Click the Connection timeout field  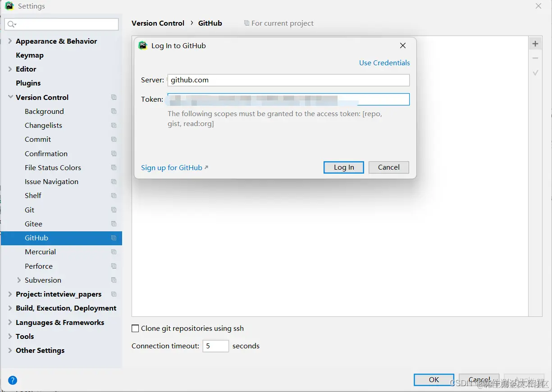(216, 346)
